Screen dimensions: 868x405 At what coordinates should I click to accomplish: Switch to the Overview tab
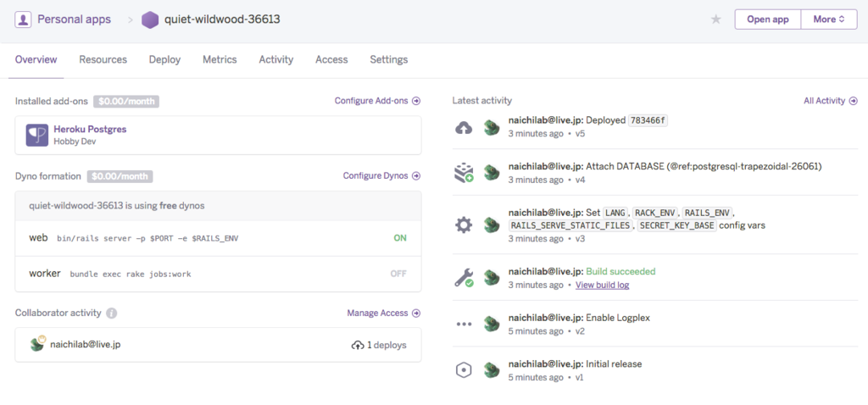36,60
